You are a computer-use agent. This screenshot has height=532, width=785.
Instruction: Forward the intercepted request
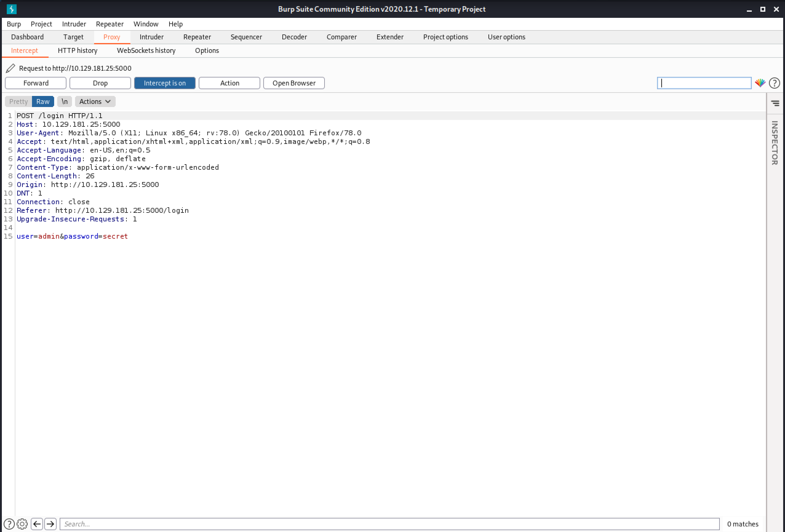(x=35, y=83)
